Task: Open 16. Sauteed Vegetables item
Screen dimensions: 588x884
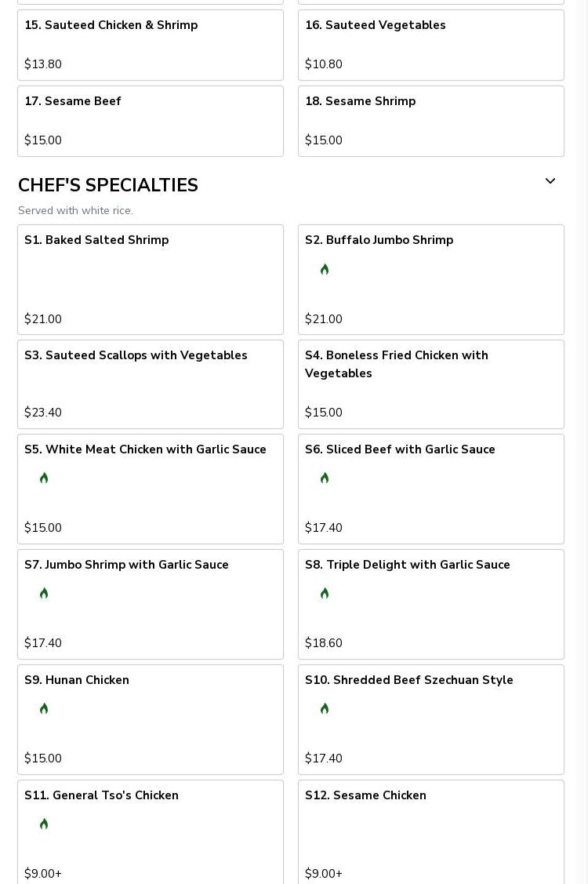Action: (431, 45)
